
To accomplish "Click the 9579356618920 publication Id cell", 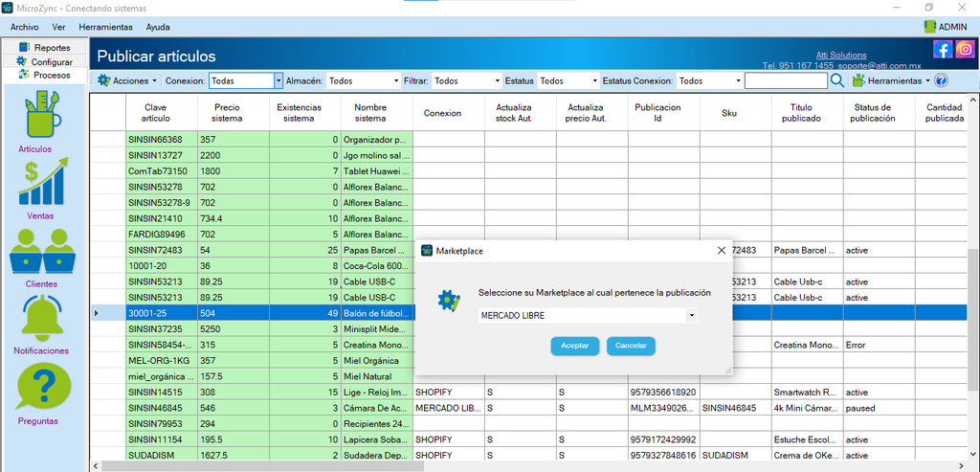I will (664, 392).
